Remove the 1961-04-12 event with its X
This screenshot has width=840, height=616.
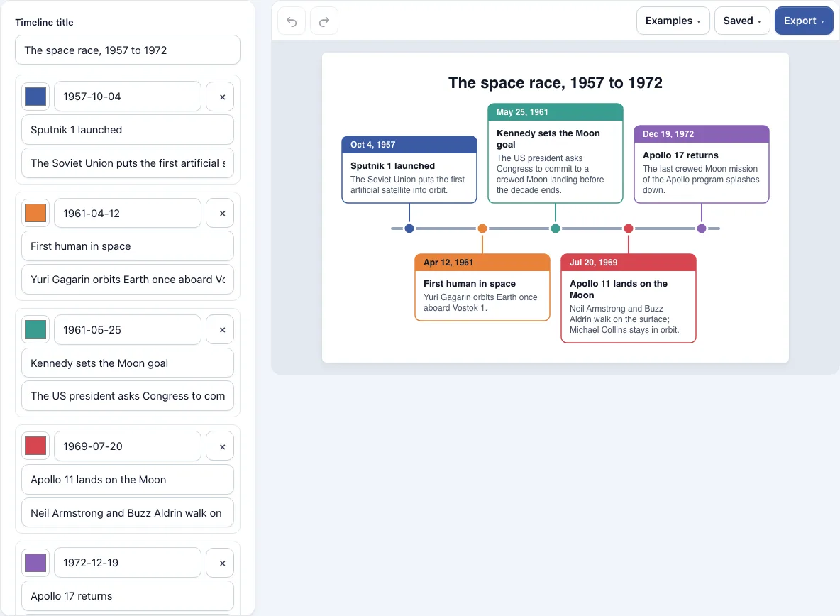coord(220,214)
